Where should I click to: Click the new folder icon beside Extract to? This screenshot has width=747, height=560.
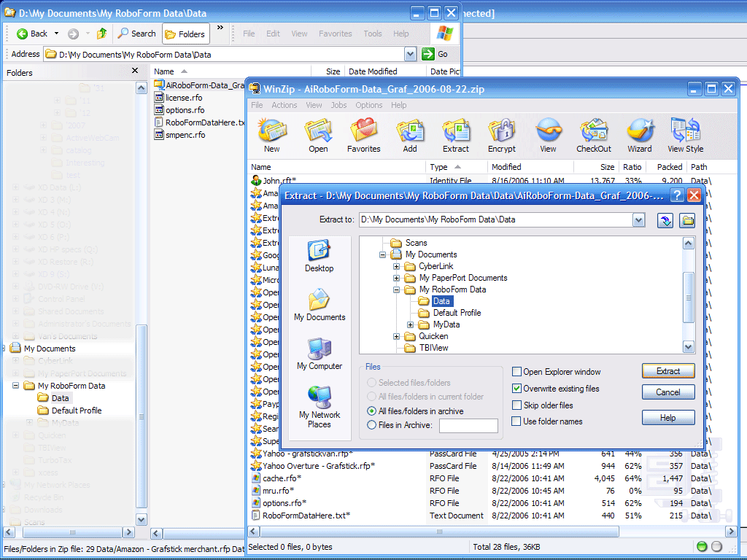(x=686, y=220)
